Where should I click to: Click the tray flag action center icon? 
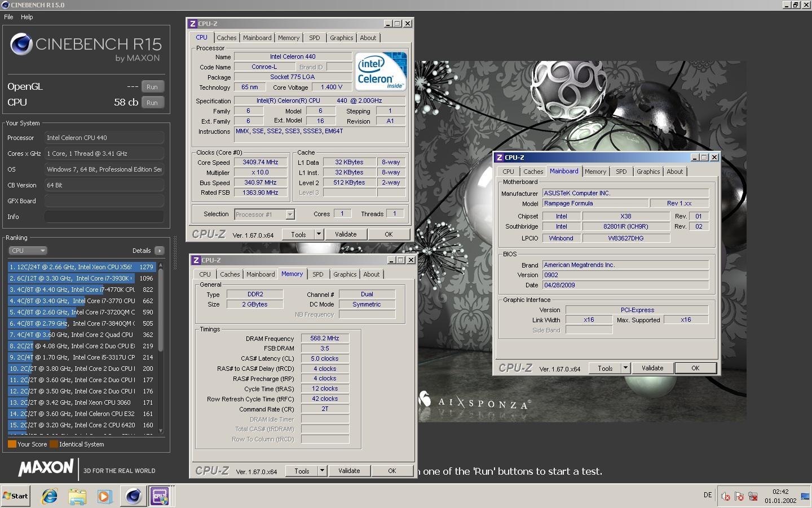point(739,496)
